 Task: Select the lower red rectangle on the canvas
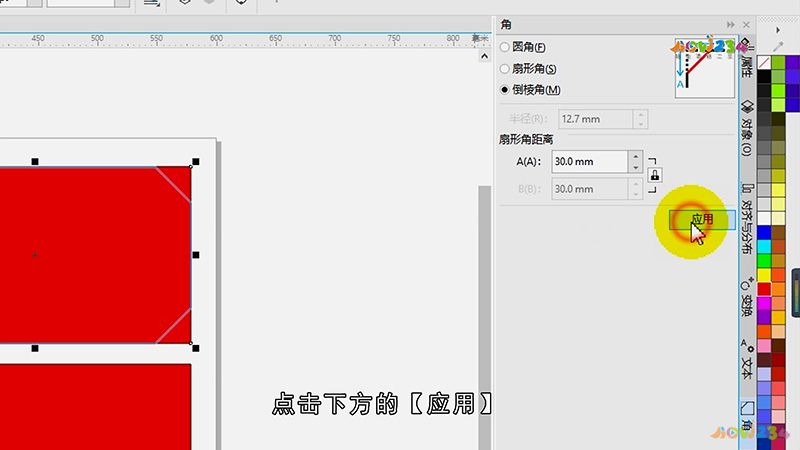click(x=95, y=407)
